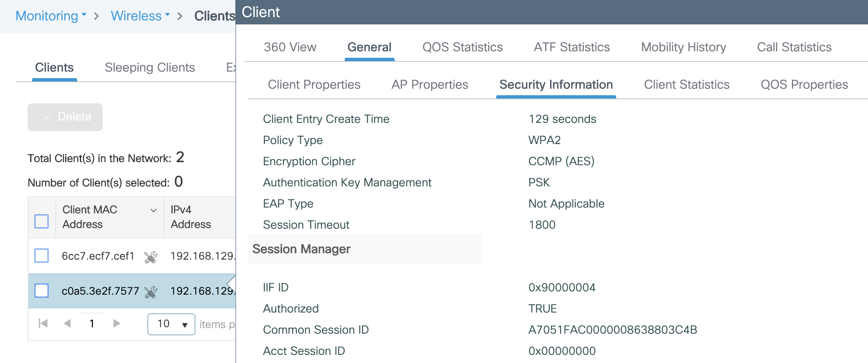Viewport: 868px width, 363px height.
Task: Click troubleshoot icon for client c0a5.3e2f.7577
Action: (x=151, y=292)
